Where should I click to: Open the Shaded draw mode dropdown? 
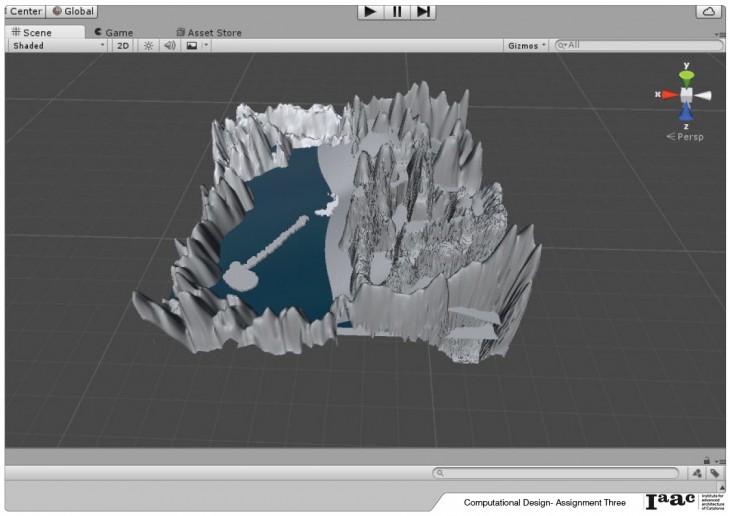pos(57,45)
